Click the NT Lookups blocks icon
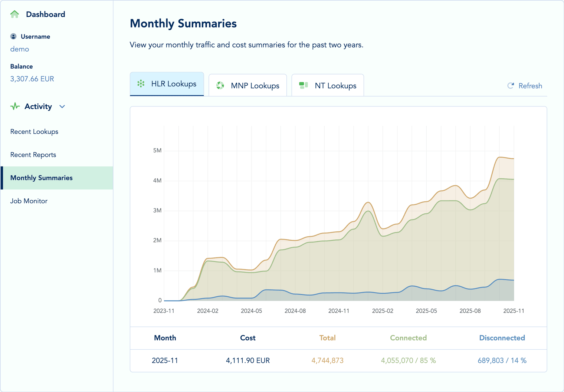The image size is (564, 392). click(303, 85)
